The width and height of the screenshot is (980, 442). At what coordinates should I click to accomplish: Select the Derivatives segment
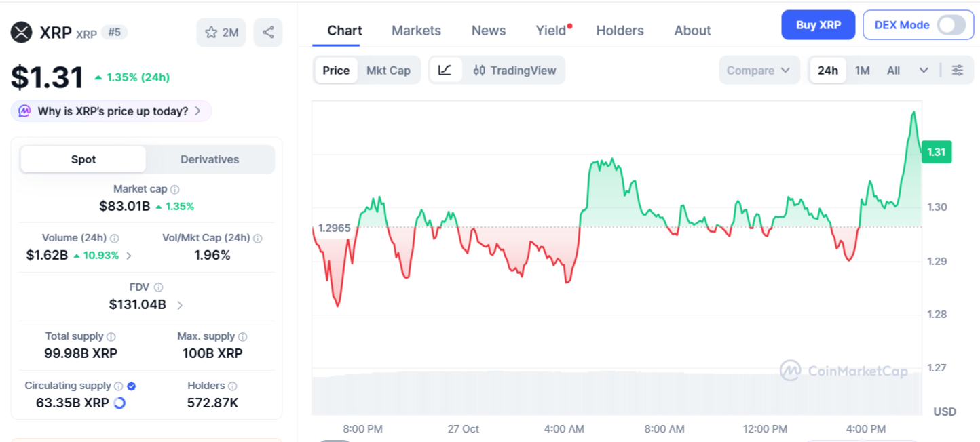coord(210,159)
